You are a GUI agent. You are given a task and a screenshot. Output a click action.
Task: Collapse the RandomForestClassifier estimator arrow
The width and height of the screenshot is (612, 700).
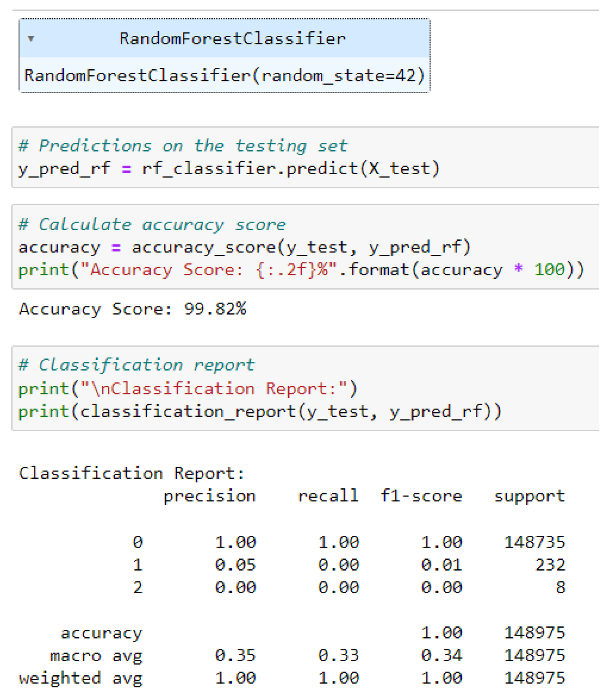coord(31,39)
